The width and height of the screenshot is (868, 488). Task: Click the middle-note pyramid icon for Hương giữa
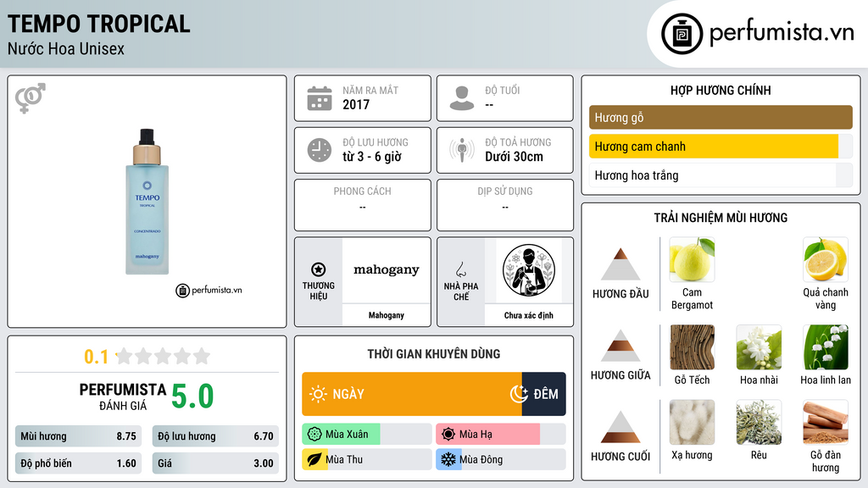pyautogui.click(x=620, y=346)
